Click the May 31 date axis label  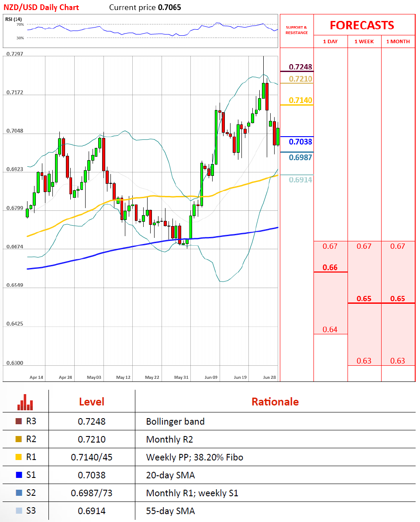tap(181, 377)
